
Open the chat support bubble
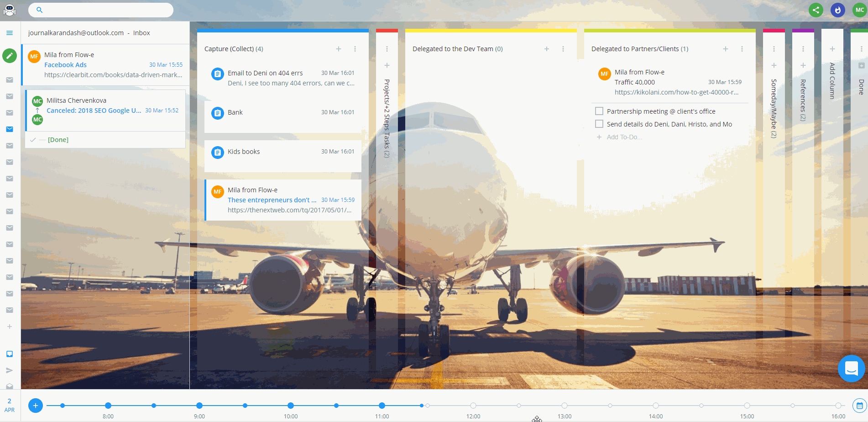851,368
